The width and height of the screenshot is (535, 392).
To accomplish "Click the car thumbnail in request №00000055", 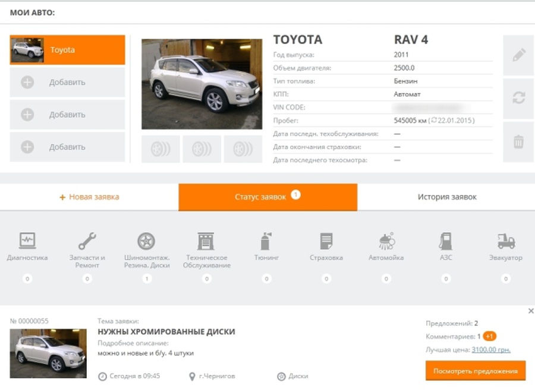I will (48, 353).
